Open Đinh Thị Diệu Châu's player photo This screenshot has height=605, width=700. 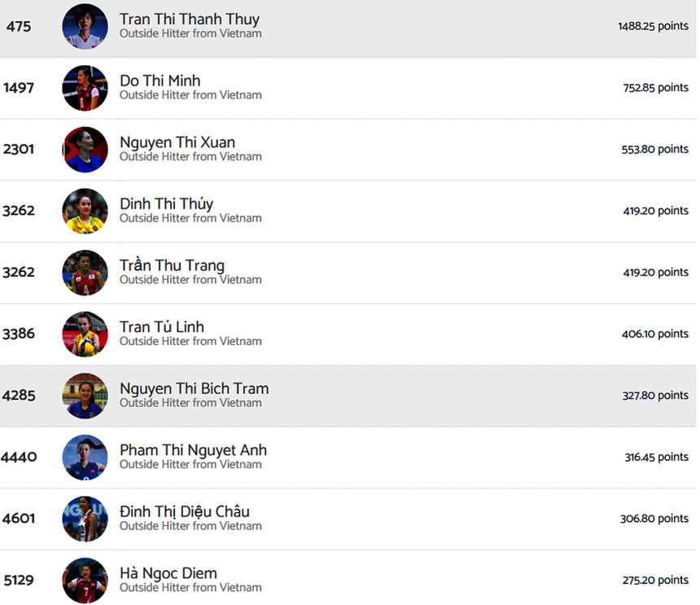coord(85,519)
